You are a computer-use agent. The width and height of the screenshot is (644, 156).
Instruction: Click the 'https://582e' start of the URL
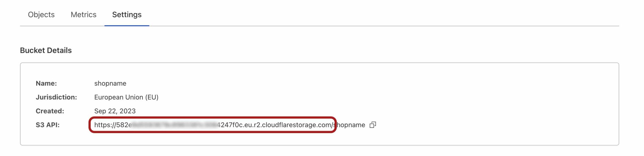(113, 125)
